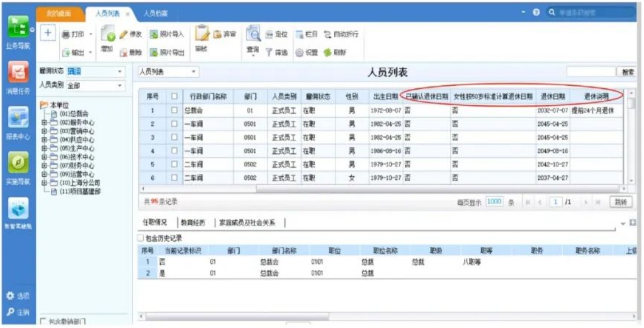Check the row 1 总裁会 checkbox
Screen dimensions: 644x328
coord(174,110)
